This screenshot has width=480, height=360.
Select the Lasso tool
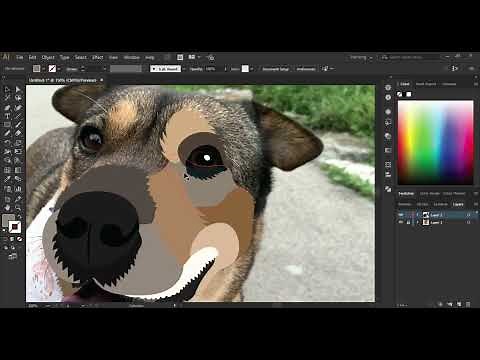pos(18,98)
